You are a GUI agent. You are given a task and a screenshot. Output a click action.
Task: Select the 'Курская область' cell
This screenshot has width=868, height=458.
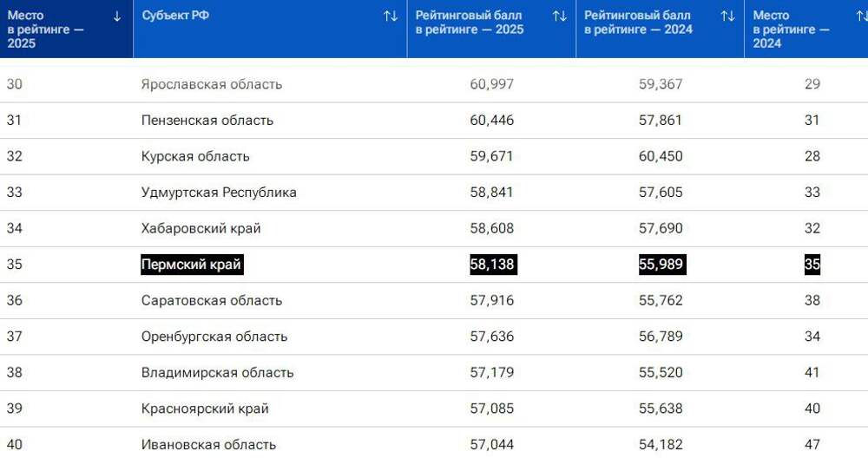[x=195, y=156]
